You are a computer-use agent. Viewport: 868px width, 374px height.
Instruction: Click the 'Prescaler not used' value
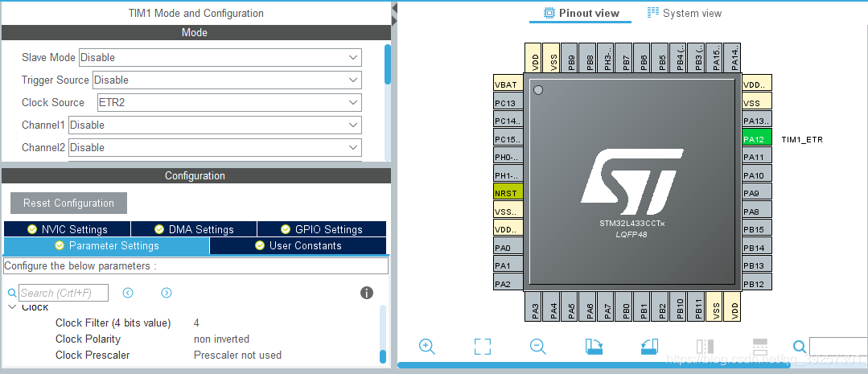point(237,355)
